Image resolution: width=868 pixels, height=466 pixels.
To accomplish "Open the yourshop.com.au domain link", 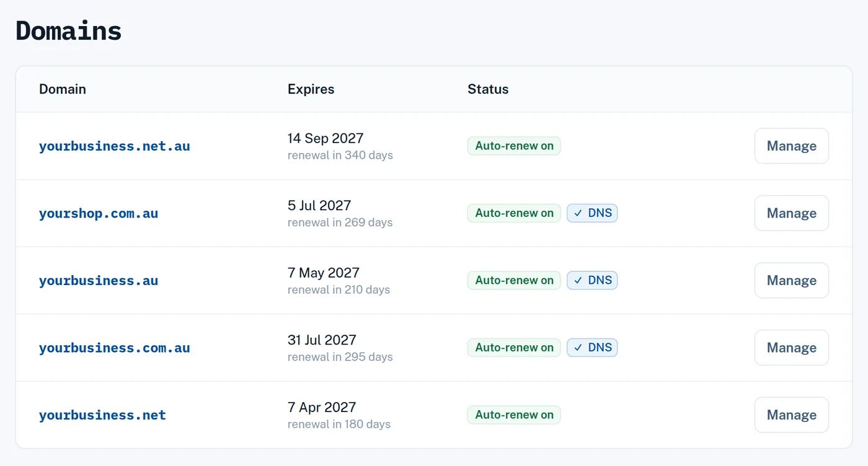I will pos(99,213).
